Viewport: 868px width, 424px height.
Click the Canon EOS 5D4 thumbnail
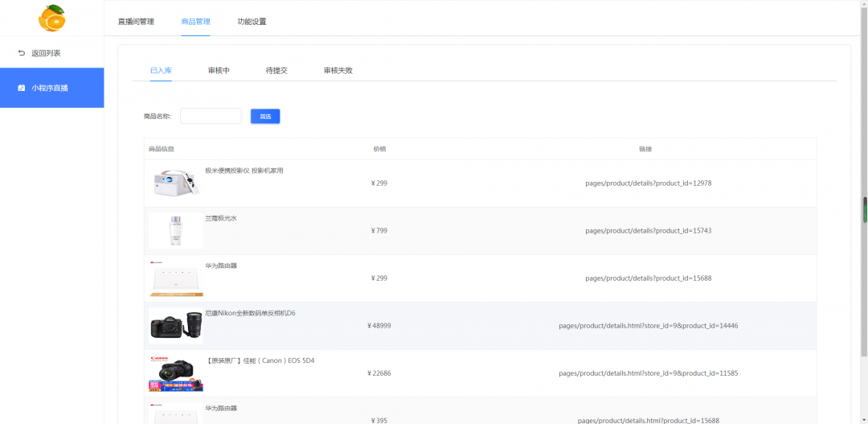(x=175, y=373)
